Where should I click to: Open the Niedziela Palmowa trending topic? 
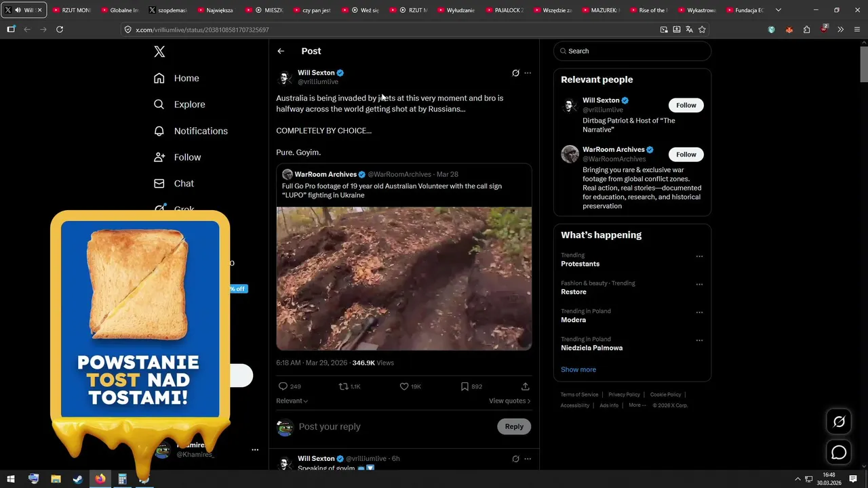591,348
